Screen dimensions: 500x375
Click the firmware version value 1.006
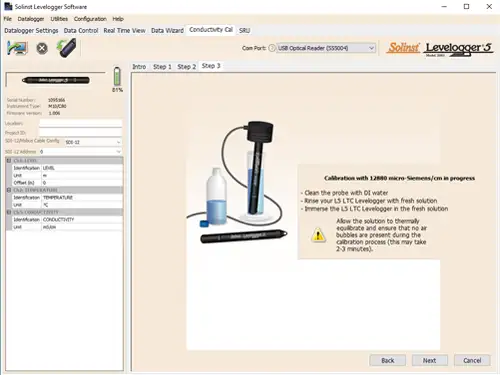(x=54, y=113)
